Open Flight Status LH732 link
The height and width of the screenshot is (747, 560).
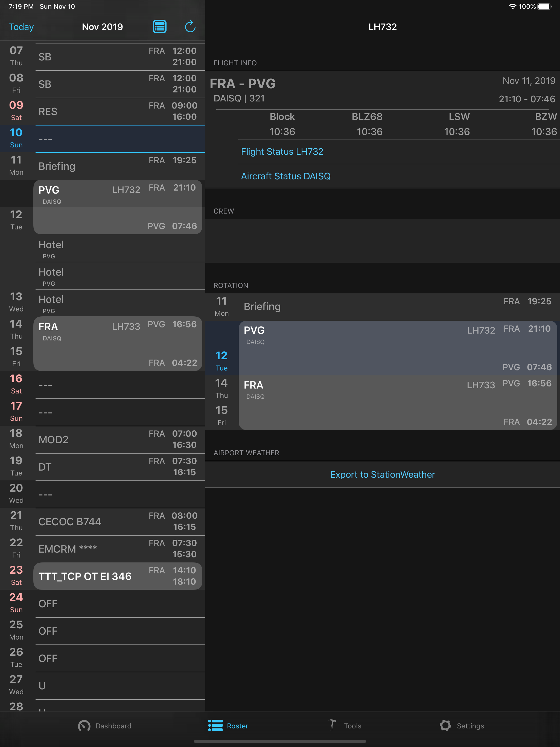click(x=282, y=152)
